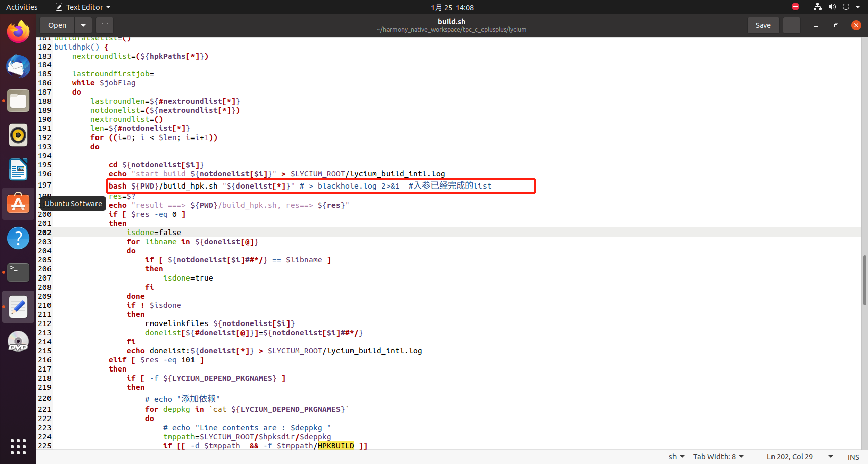The height and width of the screenshot is (464, 868).
Task: Minimize the build.sh editor window
Action: pyautogui.click(x=816, y=25)
